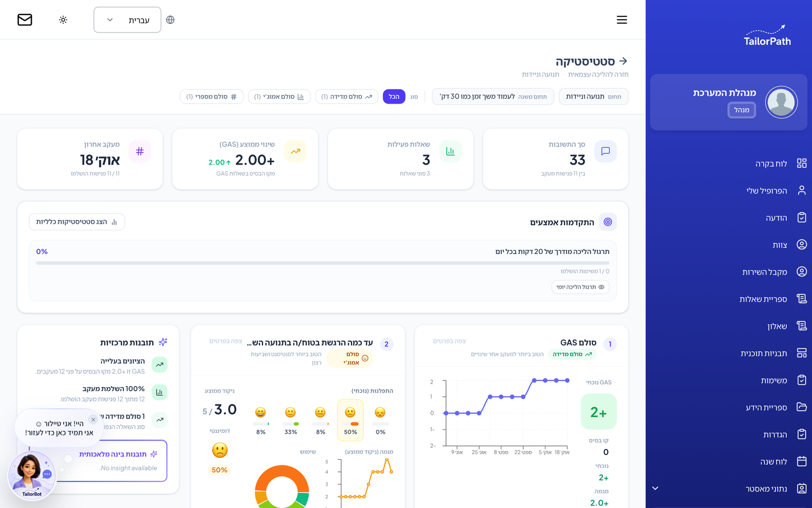The image size is (812, 508).
Task: Click the ספריית הידע folder icon
Action: [x=802, y=407]
